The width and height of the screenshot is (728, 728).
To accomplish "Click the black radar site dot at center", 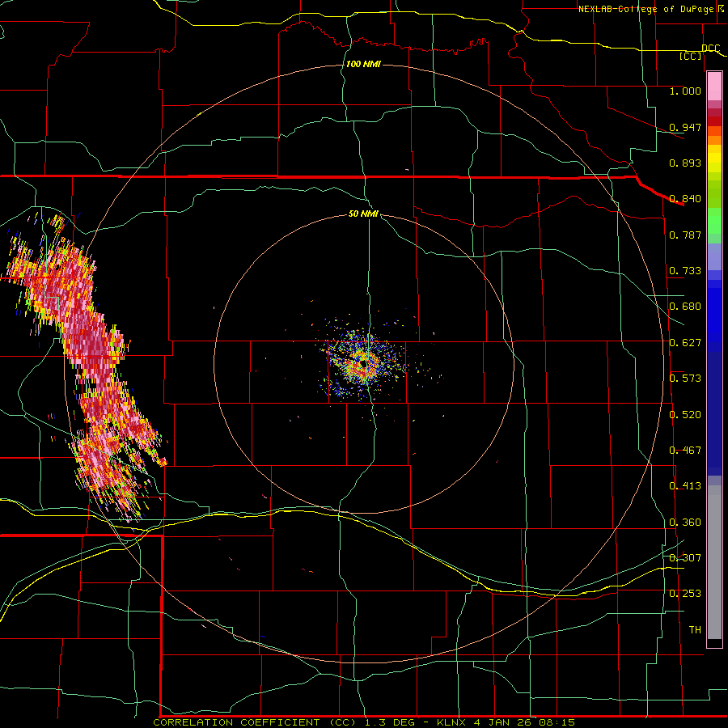I will 363,364.
